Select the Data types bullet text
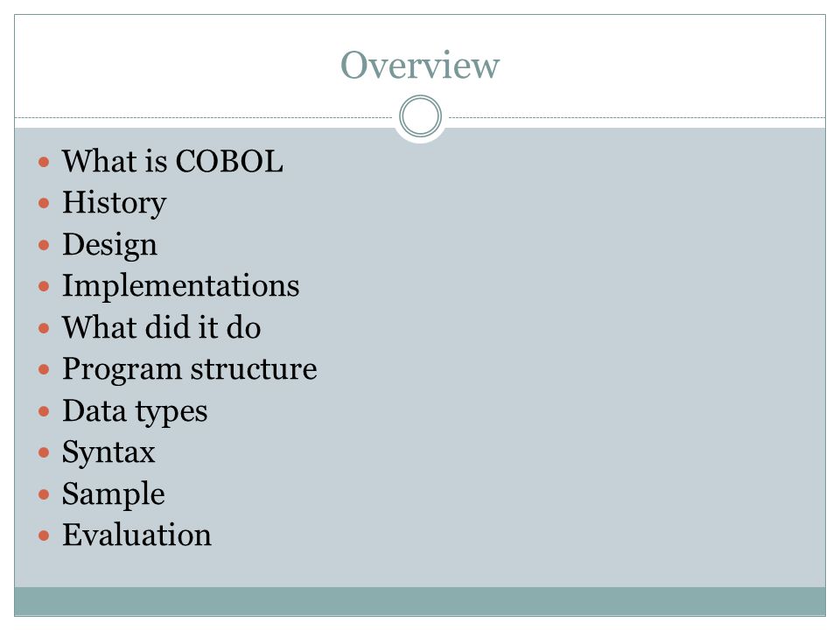This screenshot has height=630, width=840. tap(135, 411)
